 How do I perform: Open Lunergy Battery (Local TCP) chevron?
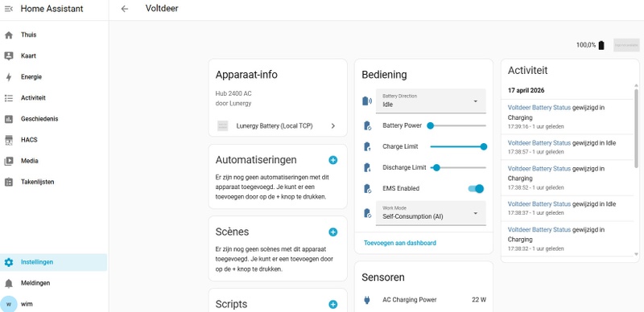(333, 126)
